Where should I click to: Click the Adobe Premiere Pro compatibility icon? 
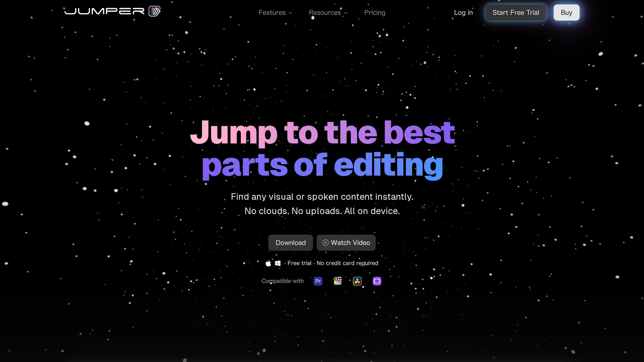coord(318,281)
